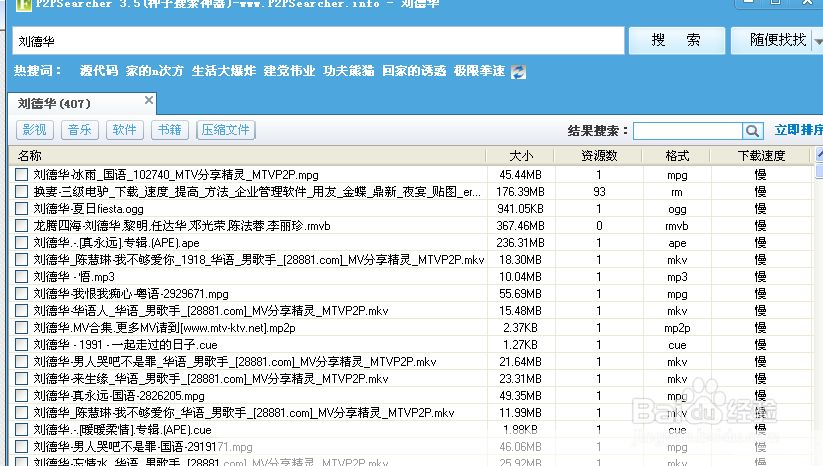
Task: Filter results by 压缩文件
Action: point(226,130)
